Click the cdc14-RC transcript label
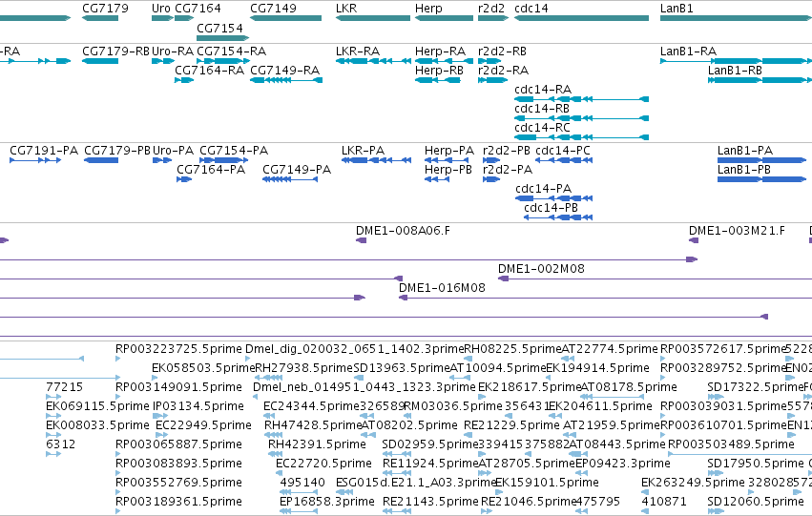The image size is (812, 516). point(542,128)
